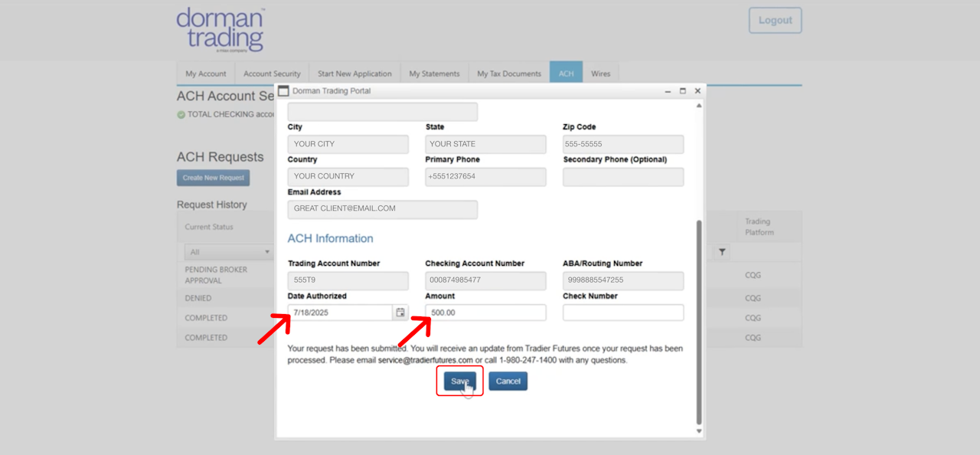Click the Save button
The height and width of the screenshot is (455, 980).
coord(460,381)
